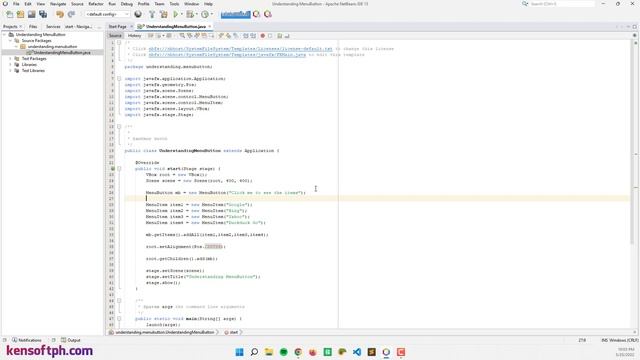
Task: Click the last profiling icon in main toolbar
Action: pyautogui.click(x=268, y=14)
